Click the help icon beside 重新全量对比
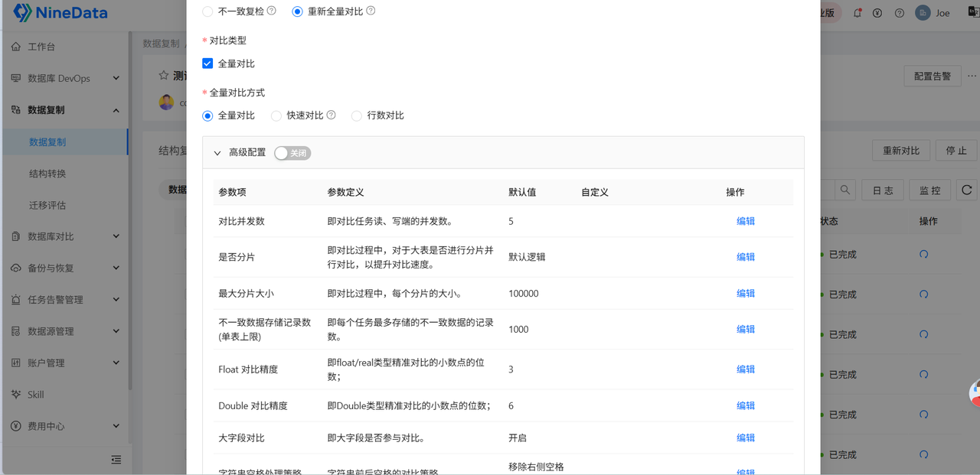 point(371,11)
